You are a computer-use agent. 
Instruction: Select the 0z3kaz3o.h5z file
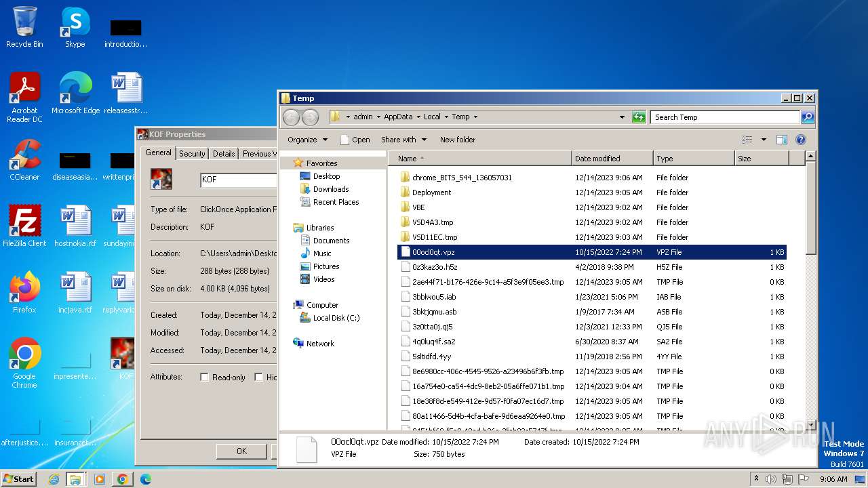pyautogui.click(x=592, y=267)
